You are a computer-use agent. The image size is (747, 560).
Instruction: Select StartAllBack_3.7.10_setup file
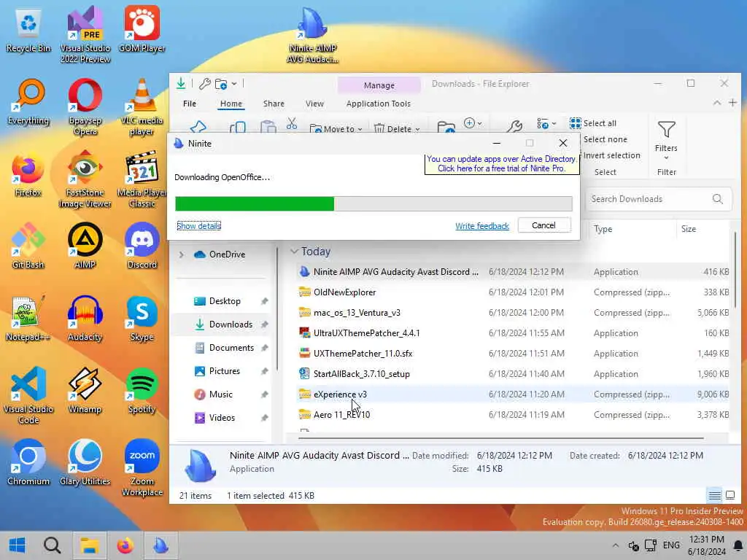513,374
